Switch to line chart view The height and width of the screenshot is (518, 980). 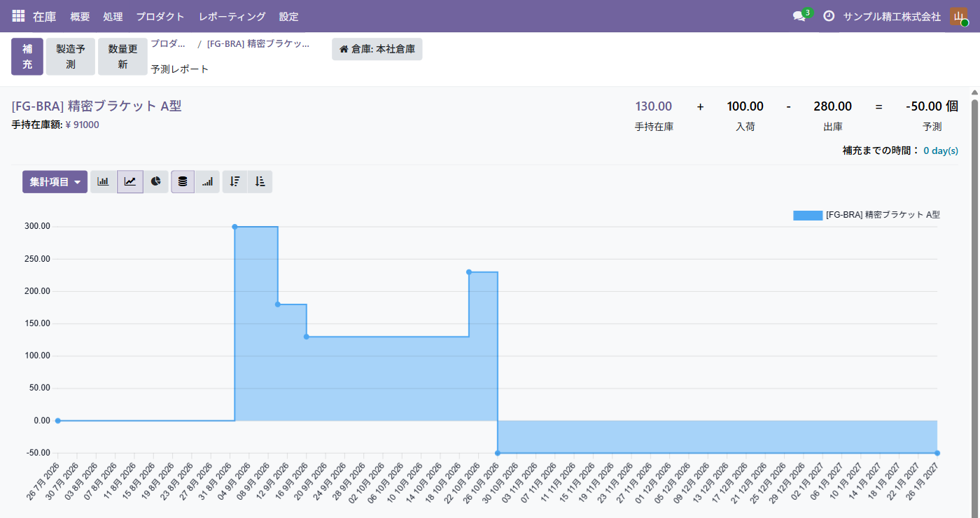(x=130, y=182)
